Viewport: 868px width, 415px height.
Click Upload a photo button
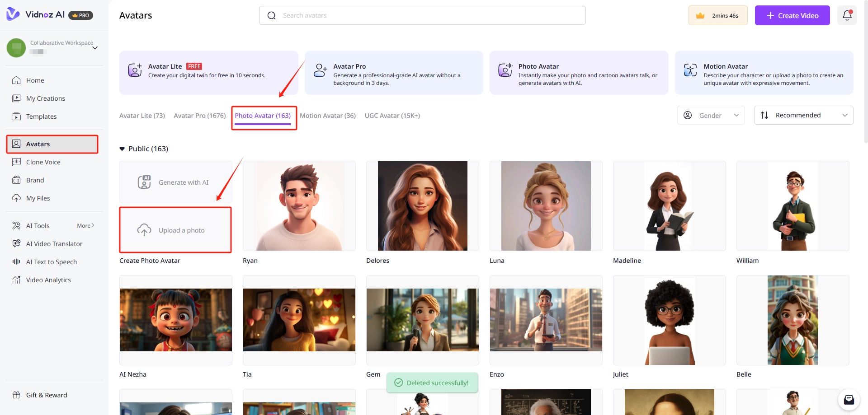click(175, 230)
